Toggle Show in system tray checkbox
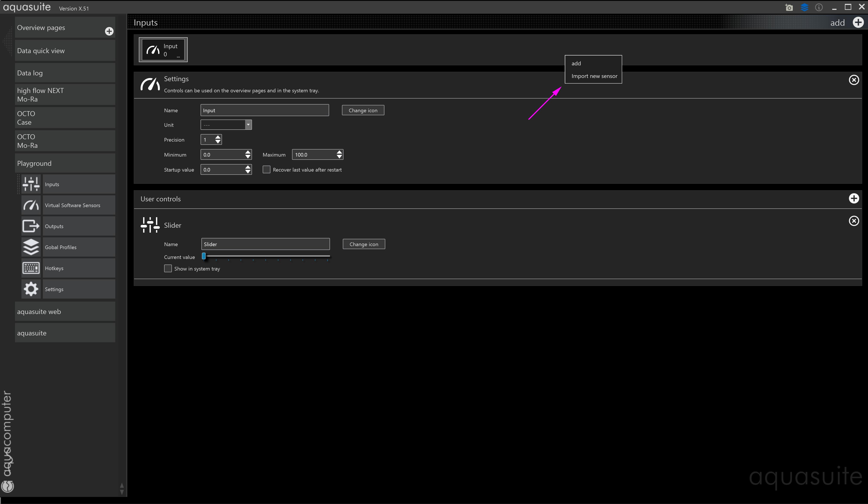Image resolution: width=868 pixels, height=504 pixels. pyautogui.click(x=168, y=269)
